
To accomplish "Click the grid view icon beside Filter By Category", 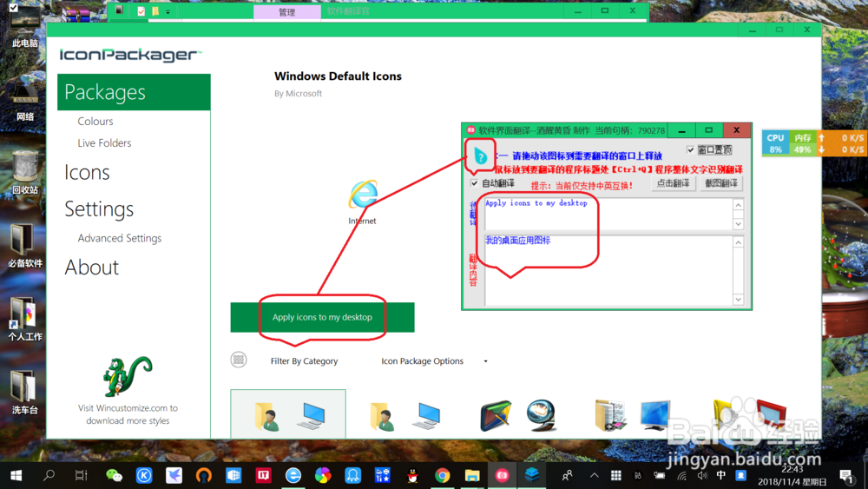I will point(239,360).
